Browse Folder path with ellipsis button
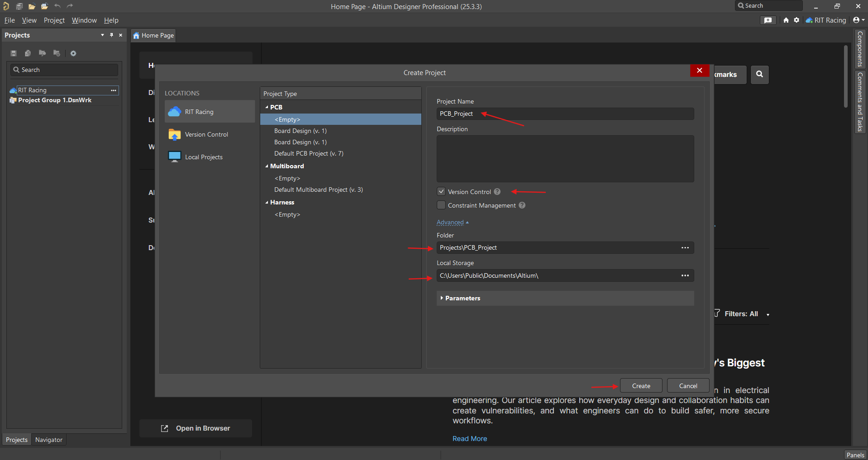Screen dimensions: 868x460 click(685, 247)
